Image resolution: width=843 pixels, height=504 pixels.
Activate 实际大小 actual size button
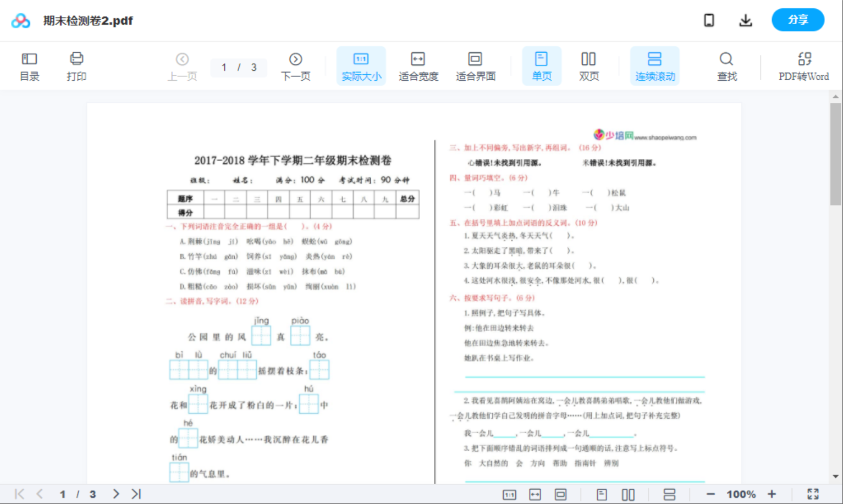click(361, 67)
